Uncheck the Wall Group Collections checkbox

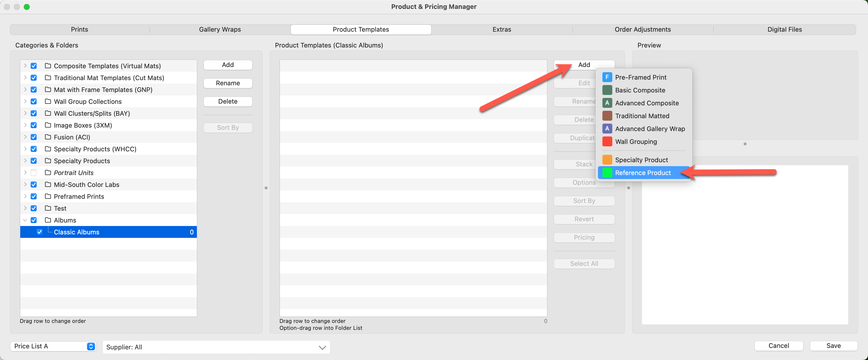click(x=34, y=101)
